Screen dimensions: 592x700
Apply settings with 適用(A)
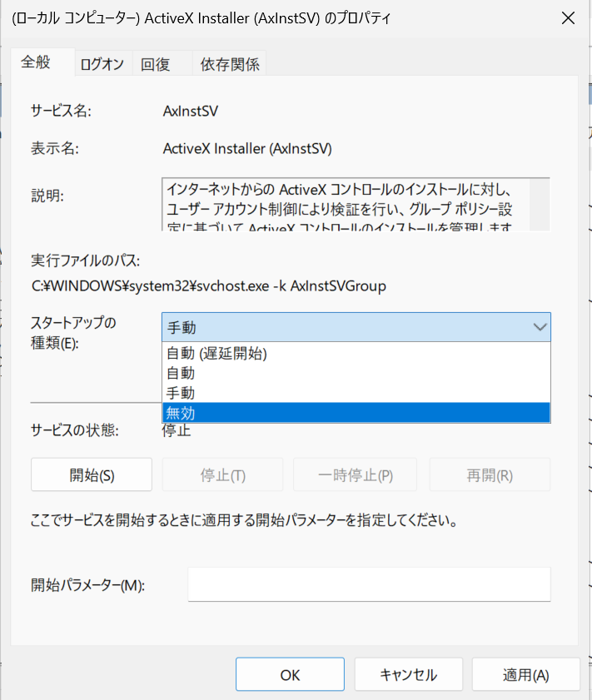(x=525, y=674)
